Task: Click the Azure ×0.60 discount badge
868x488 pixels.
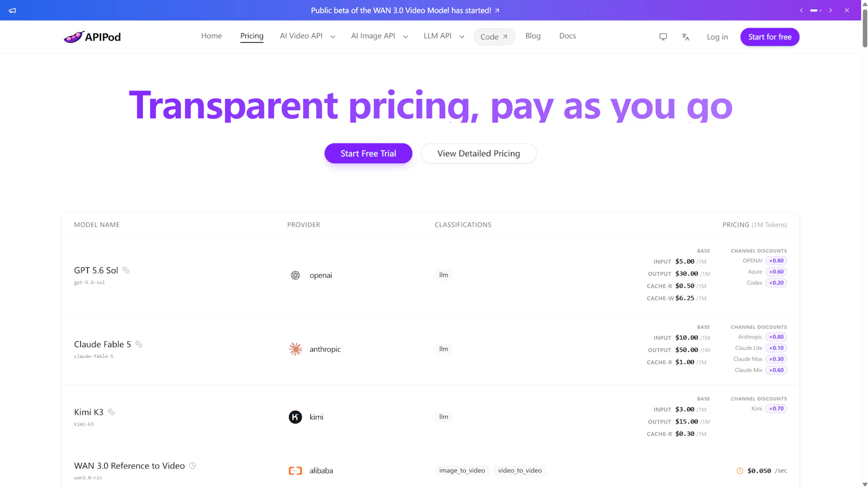Action: 776,272
